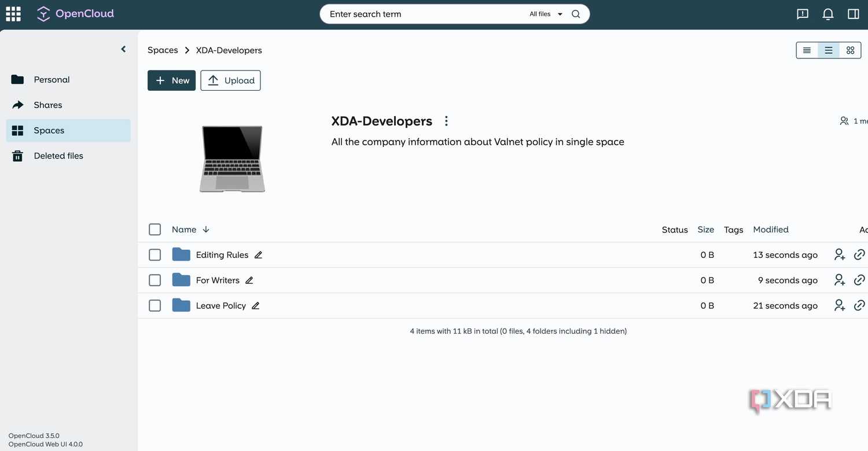The image size is (868, 451).
Task: Click the Name column header text
Action: pos(184,230)
